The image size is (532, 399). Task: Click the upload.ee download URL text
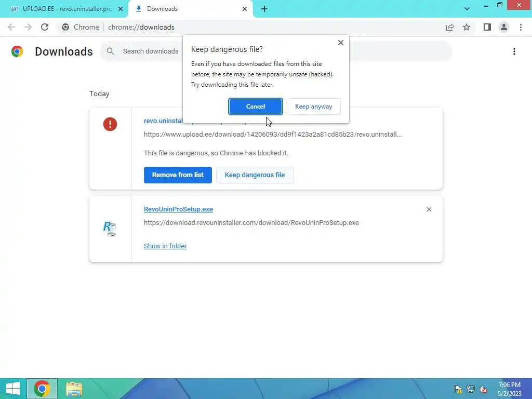(x=272, y=135)
